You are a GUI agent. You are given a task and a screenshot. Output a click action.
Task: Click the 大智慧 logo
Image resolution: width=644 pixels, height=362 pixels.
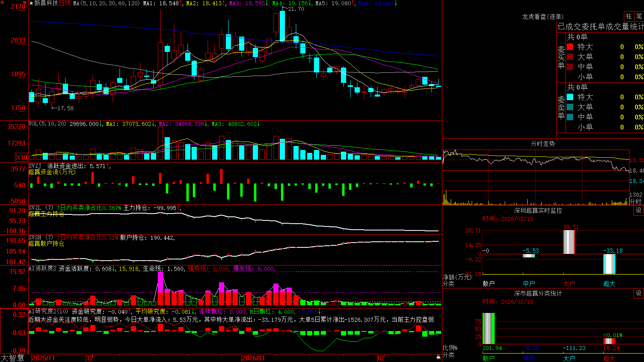click(12, 358)
